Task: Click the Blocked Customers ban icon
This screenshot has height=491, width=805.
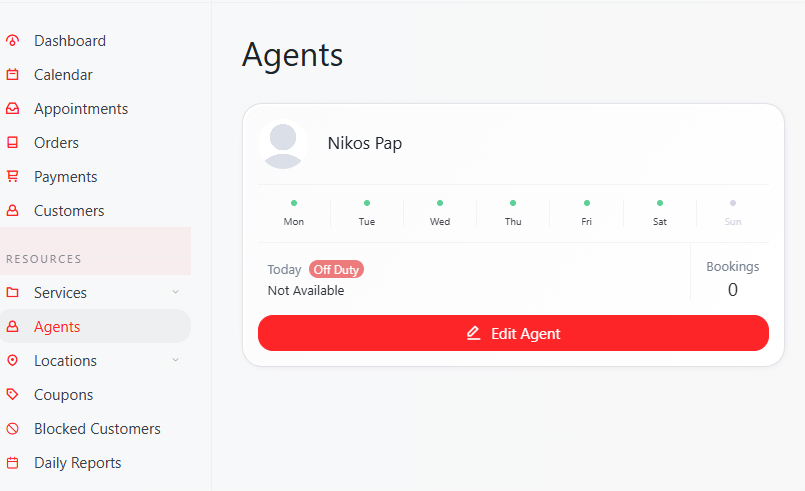Action: tap(12, 429)
